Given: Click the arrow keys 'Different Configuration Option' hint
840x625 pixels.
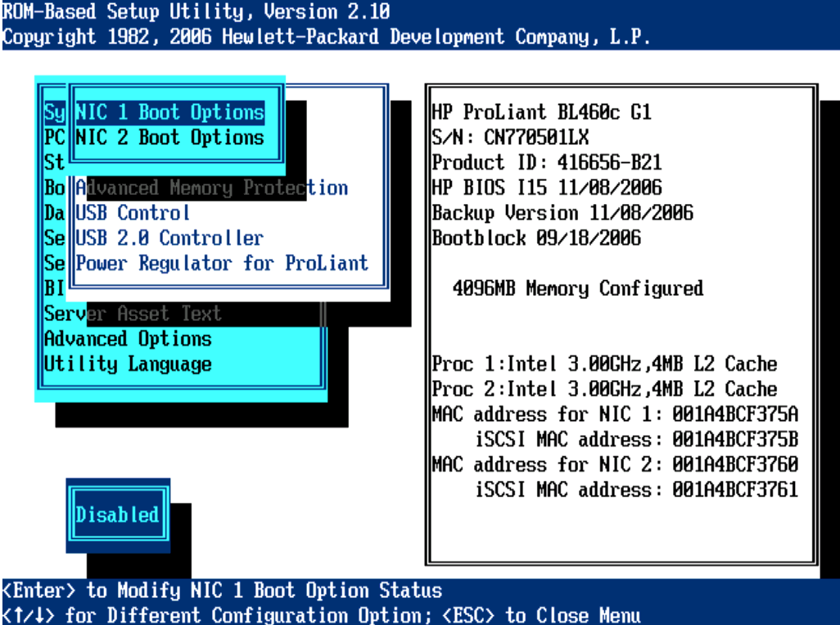Looking at the screenshot, I should 217,615.
